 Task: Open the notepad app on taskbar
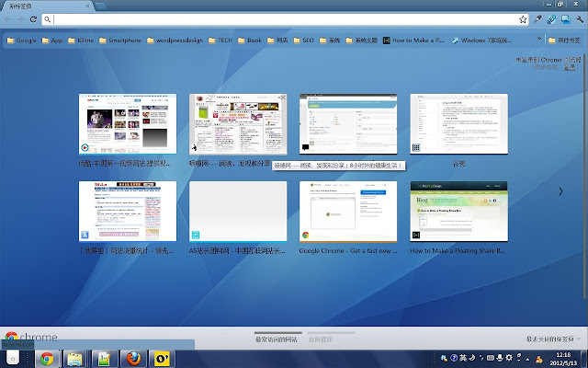click(x=104, y=359)
